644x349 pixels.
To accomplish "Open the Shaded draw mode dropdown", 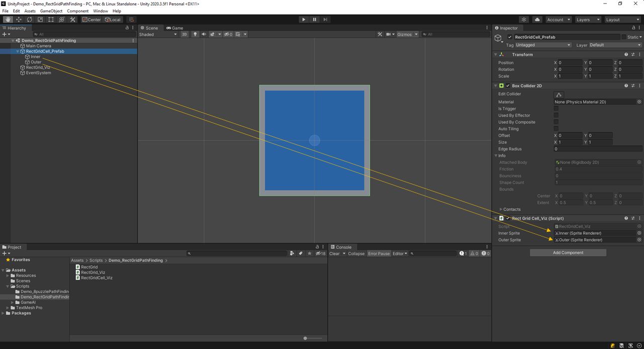I will tap(156, 34).
